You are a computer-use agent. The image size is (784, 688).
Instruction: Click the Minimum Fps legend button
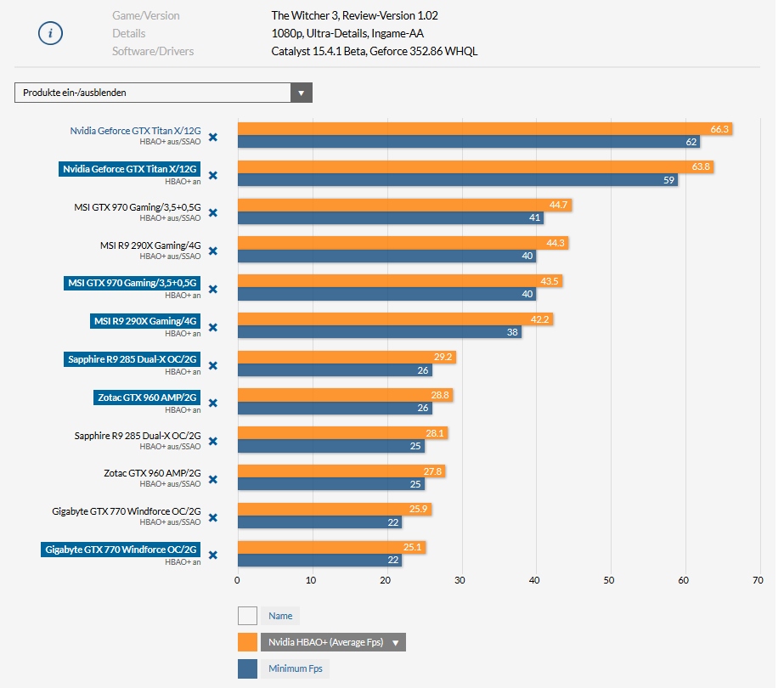tap(295, 668)
